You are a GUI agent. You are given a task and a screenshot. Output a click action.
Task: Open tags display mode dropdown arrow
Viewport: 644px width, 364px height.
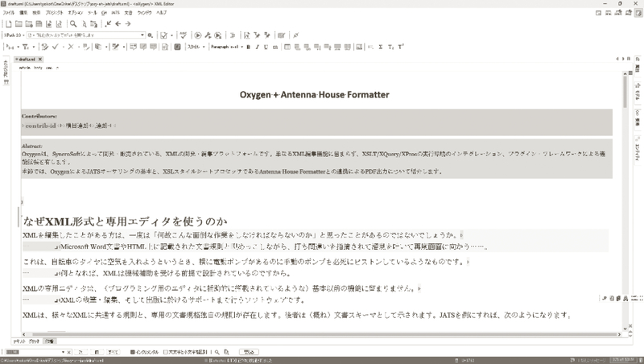click(18, 47)
